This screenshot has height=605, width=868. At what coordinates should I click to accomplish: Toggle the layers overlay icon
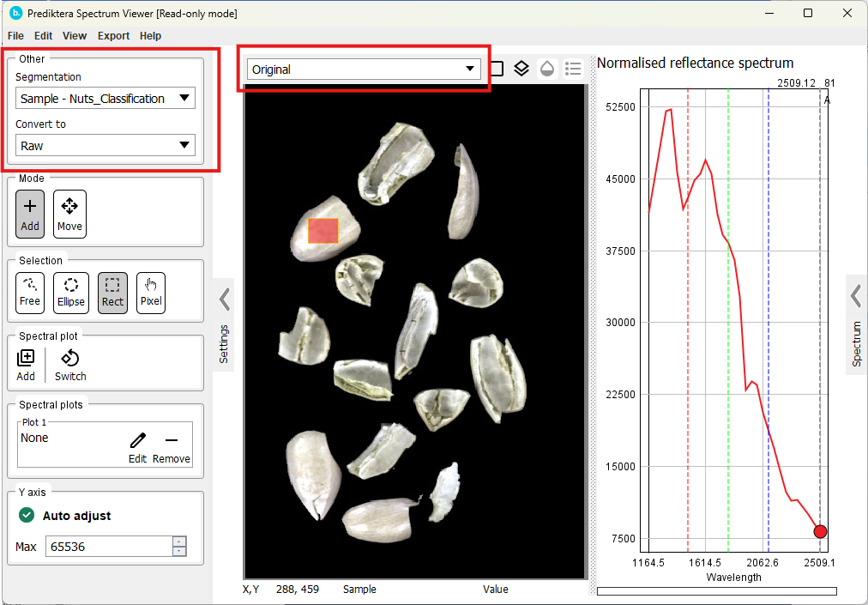521,69
